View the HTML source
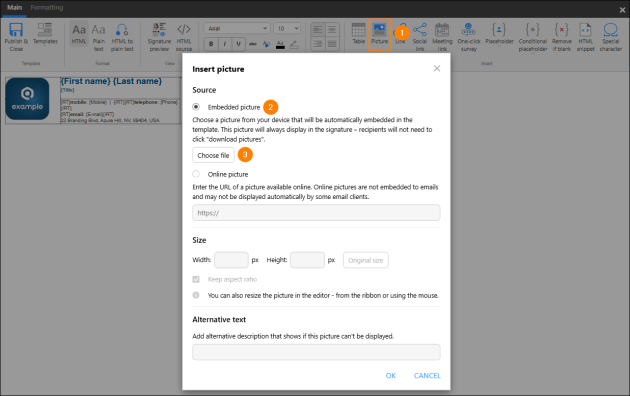630x396 pixels. click(184, 37)
